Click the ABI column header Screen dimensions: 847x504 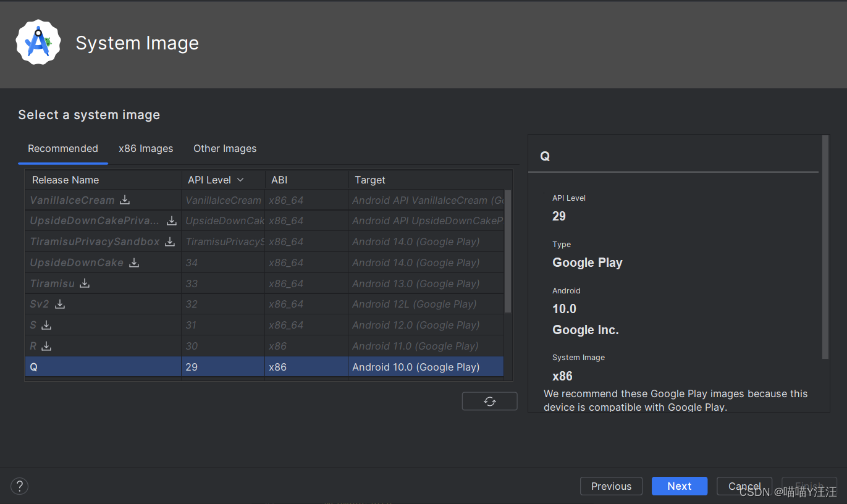pos(306,180)
